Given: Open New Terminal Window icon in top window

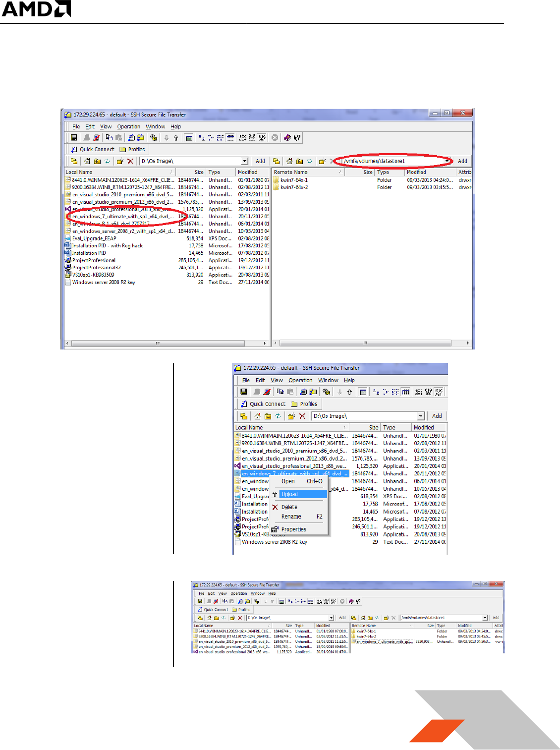Looking at the screenshot, I should 131,138.
